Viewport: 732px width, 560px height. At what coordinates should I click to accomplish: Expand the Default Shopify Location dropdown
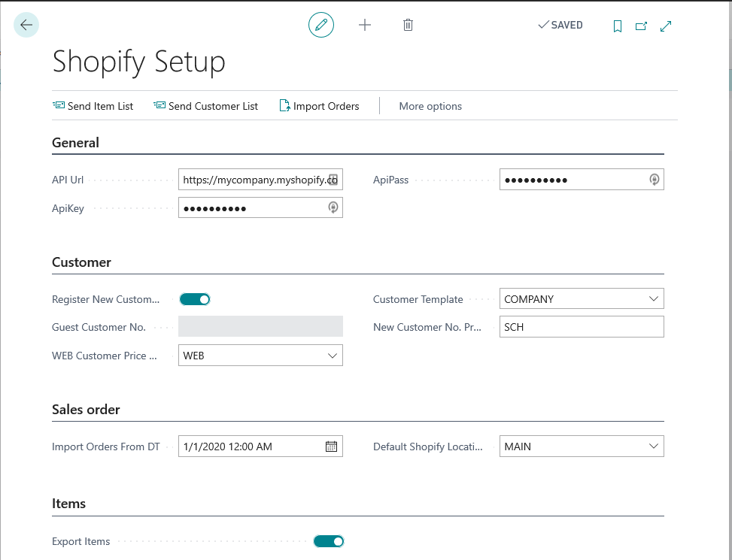click(x=653, y=446)
